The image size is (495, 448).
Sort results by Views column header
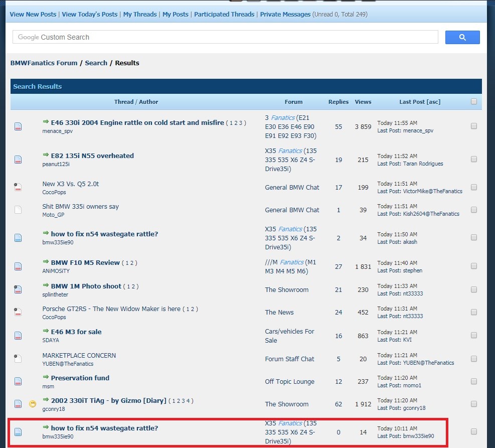coord(363,102)
